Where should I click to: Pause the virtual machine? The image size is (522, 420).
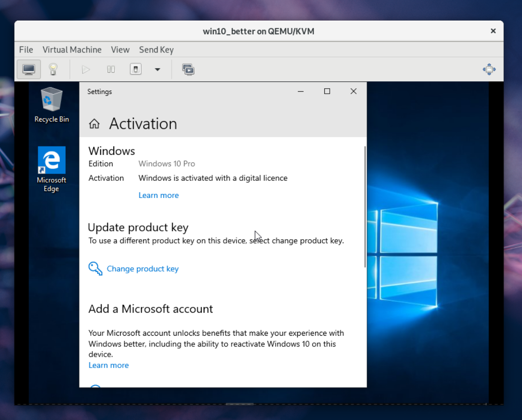(x=111, y=69)
